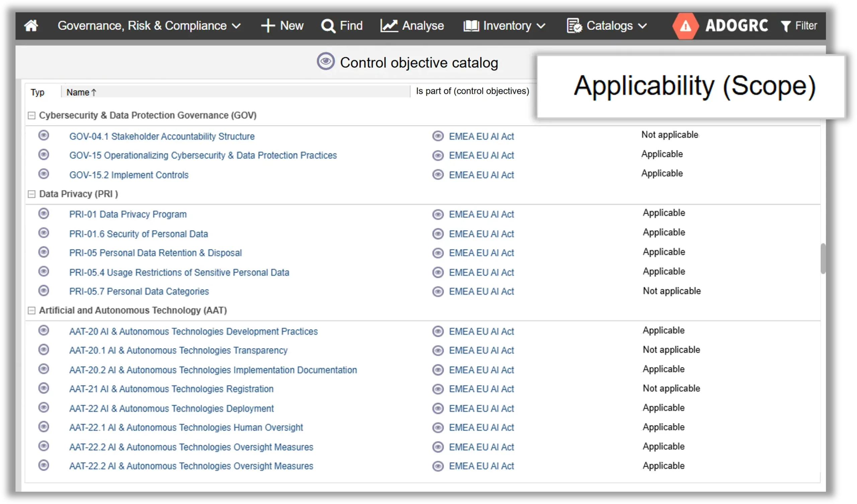Click EMEA EU AI Act icon in AAT-21 row
The height and width of the screenshot is (504, 857).
[x=438, y=389]
